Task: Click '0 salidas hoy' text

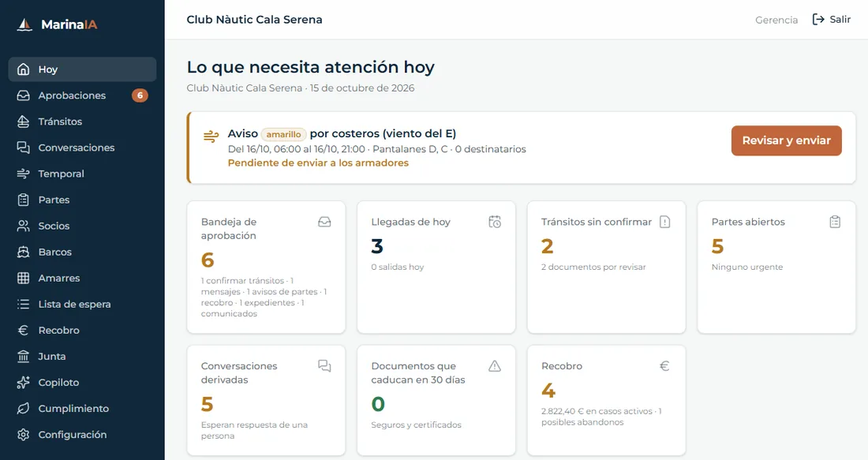Action: pos(398,267)
